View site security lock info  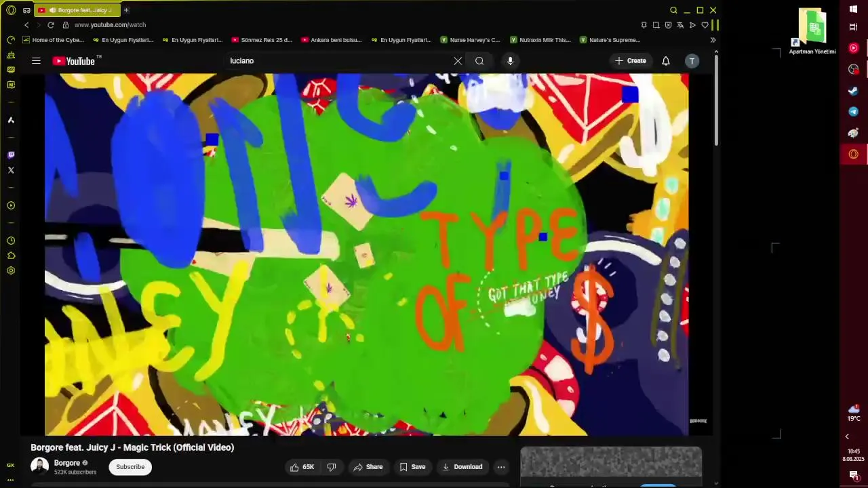point(66,25)
